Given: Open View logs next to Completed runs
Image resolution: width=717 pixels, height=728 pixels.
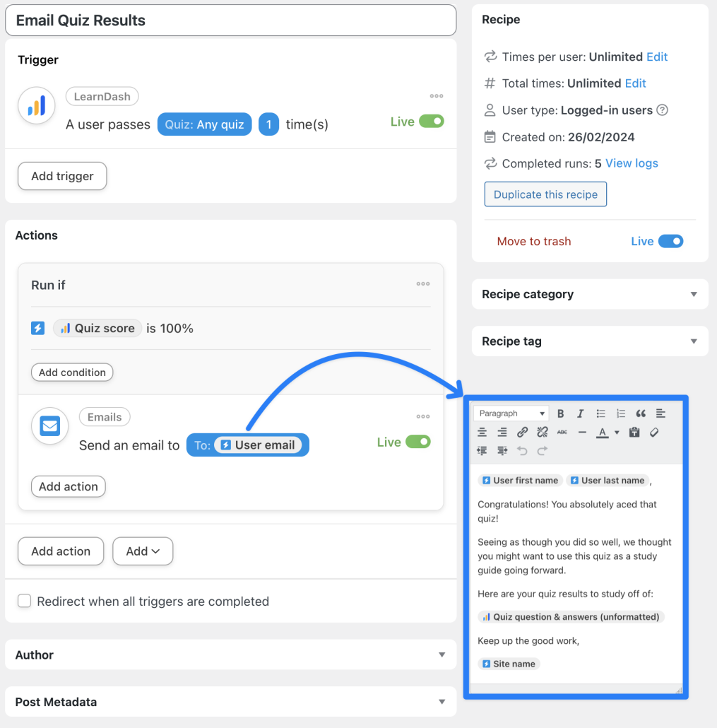Looking at the screenshot, I should (631, 163).
